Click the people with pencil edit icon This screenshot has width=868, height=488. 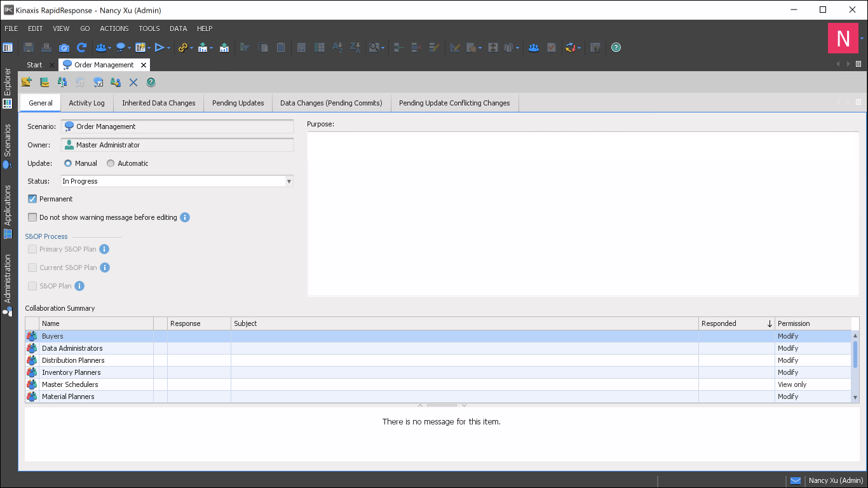(116, 82)
